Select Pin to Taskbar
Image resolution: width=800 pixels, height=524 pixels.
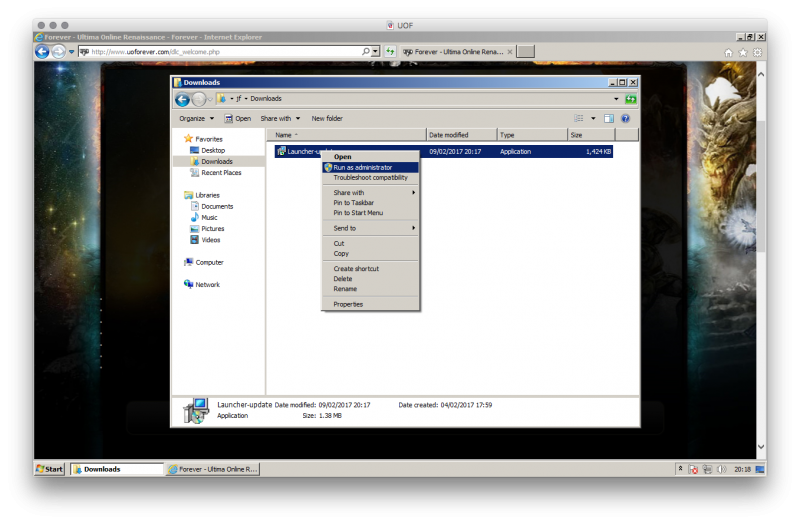[370, 203]
